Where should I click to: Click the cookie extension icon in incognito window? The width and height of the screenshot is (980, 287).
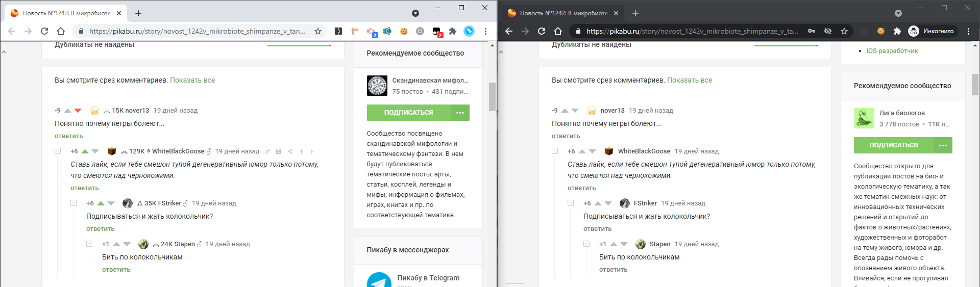point(880,31)
